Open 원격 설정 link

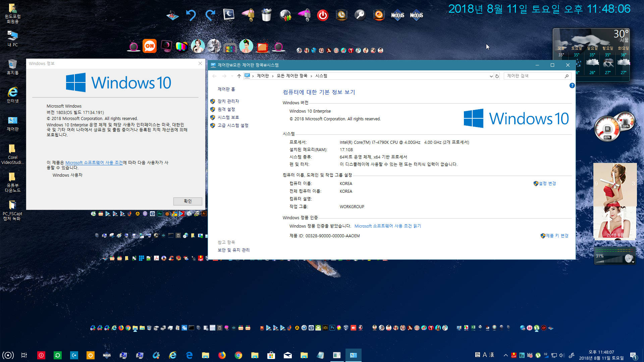[226, 109]
